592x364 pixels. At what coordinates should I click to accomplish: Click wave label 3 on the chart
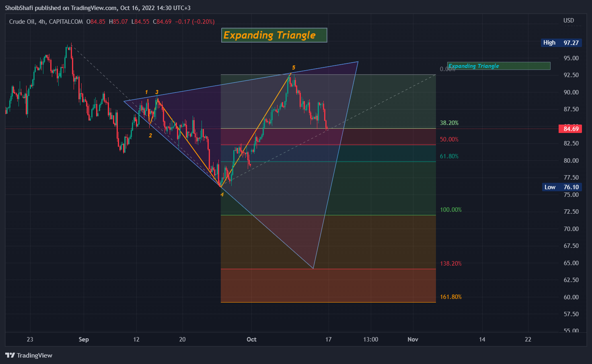coord(157,92)
